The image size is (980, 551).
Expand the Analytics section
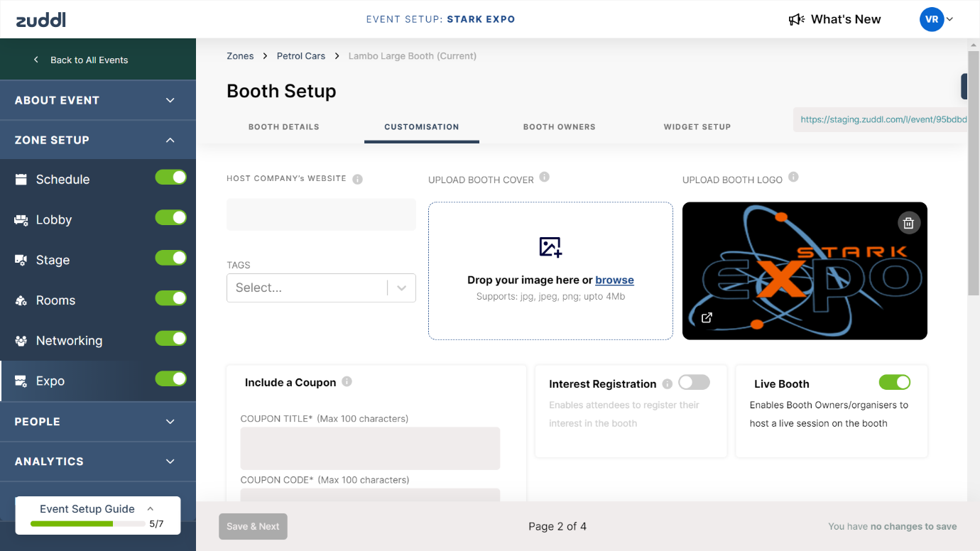point(98,462)
